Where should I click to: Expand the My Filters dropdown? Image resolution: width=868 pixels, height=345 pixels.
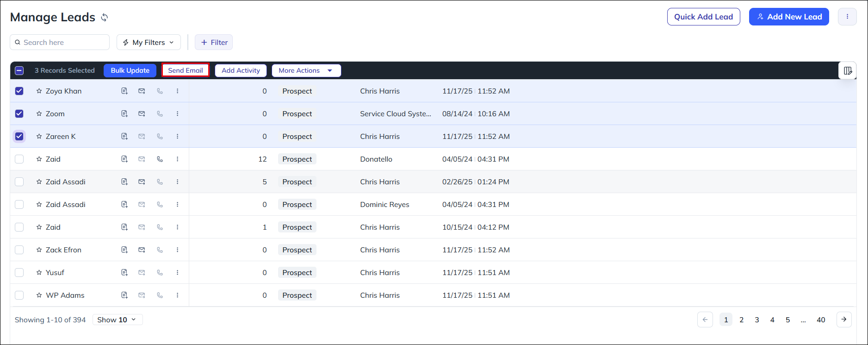click(x=149, y=43)
